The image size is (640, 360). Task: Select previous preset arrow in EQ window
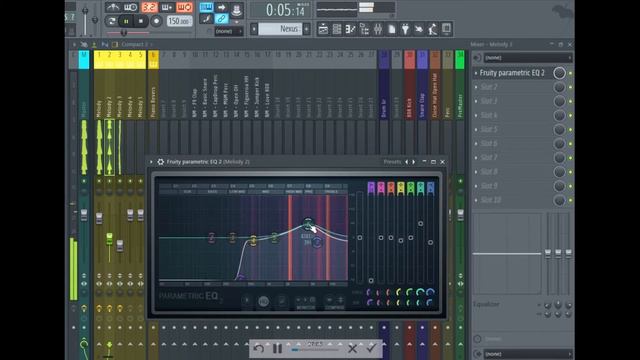click(407, 162)
